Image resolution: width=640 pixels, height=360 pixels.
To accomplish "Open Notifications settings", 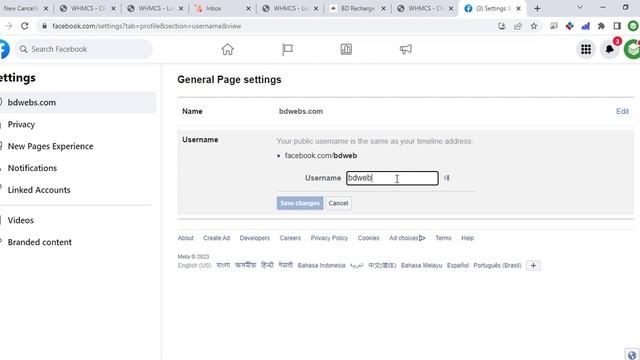I will [x=32, y=168].
